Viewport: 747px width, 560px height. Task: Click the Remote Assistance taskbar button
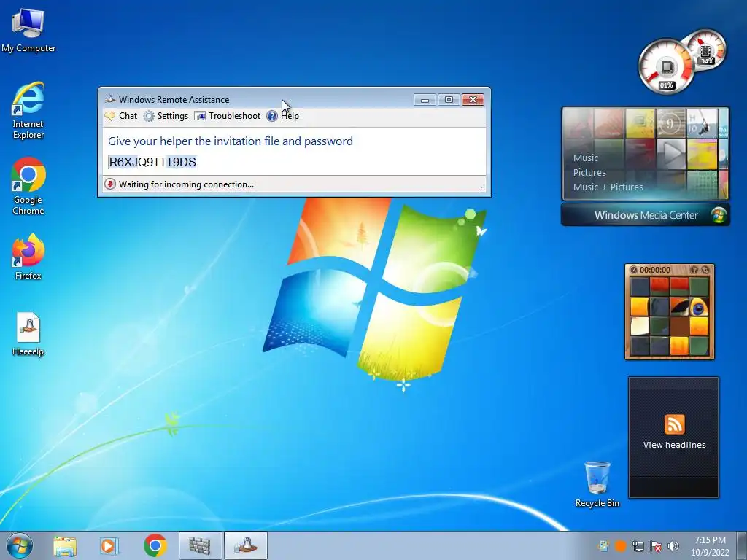(x=245, y=545)
